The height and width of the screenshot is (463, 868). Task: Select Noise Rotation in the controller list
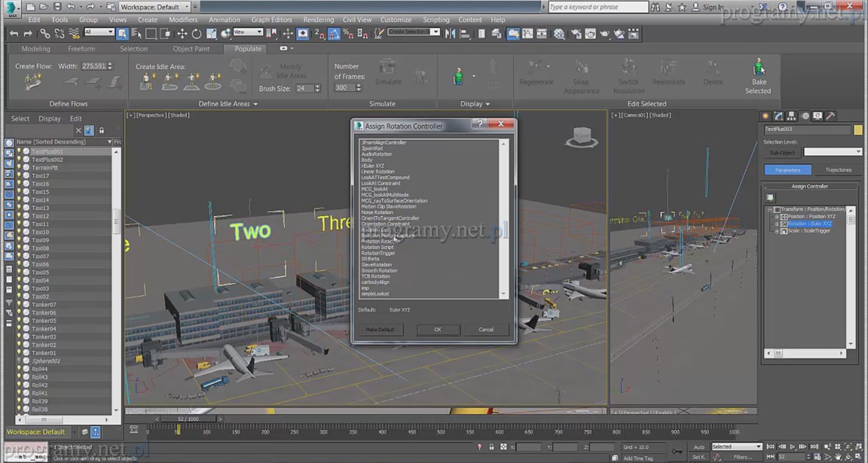click(x=377, y=212)
